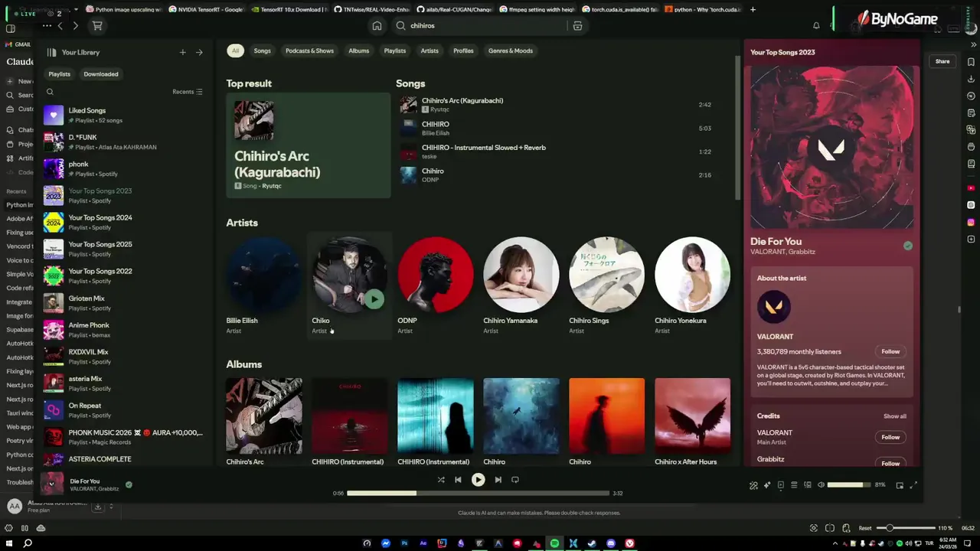Screen dimensions: 980x551
Task: Click the plus icon to create playlist
Action: (x=182, y=52)
